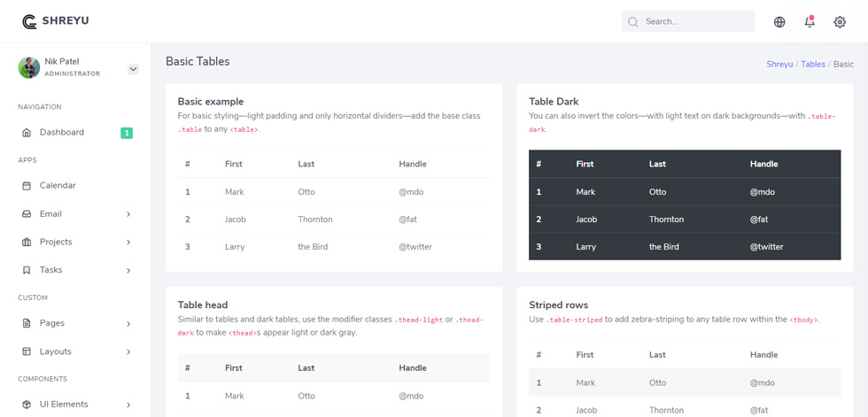Select Layouts in the sidebar menu
Viewport: 868px width, 417px height.
click(55, 351)
